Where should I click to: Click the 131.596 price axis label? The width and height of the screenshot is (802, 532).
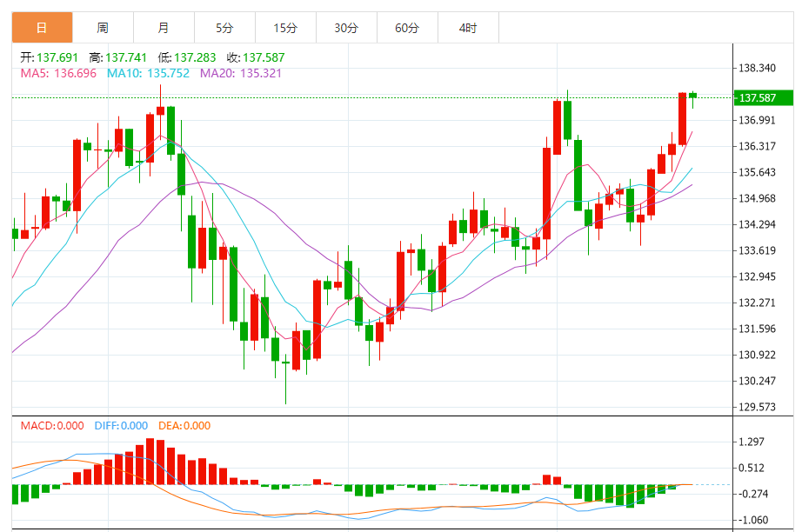point(757,329)
